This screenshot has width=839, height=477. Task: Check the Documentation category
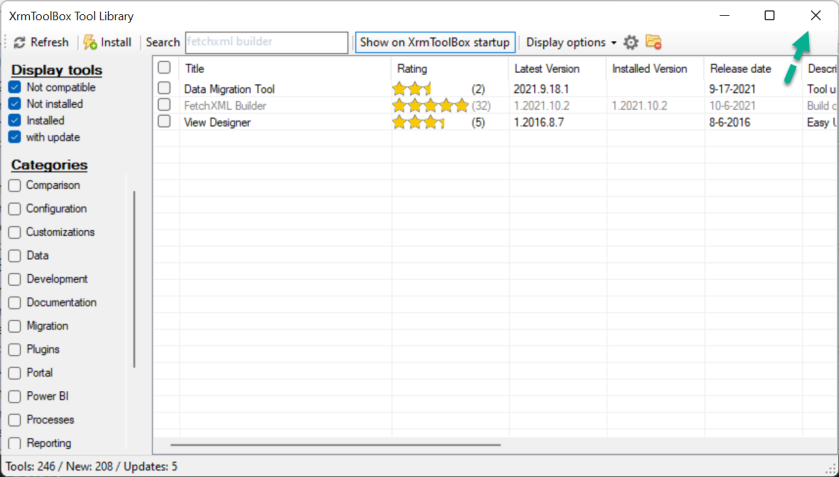pos(15,302)
